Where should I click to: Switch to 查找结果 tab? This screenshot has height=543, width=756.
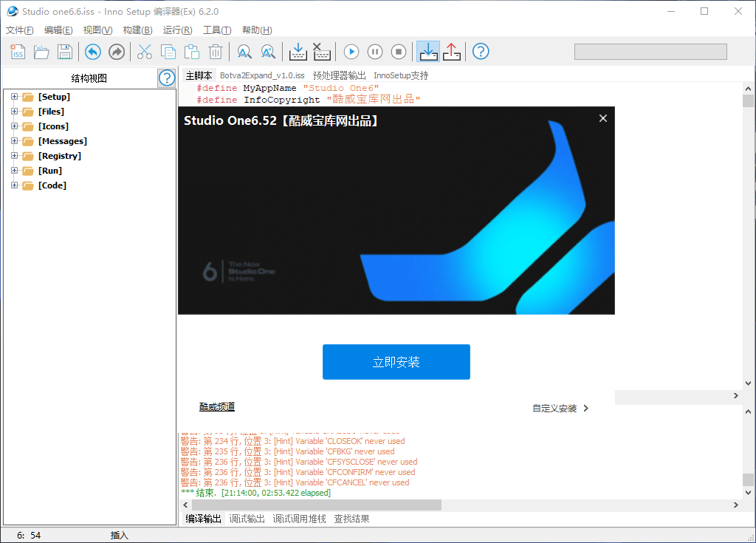352,519
